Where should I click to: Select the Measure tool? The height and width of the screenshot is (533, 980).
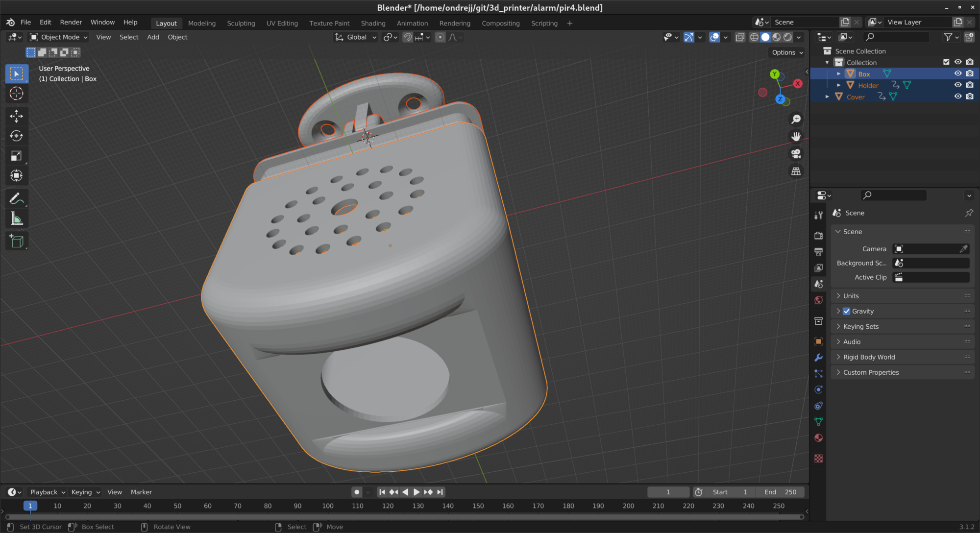[x=17, y=218]
